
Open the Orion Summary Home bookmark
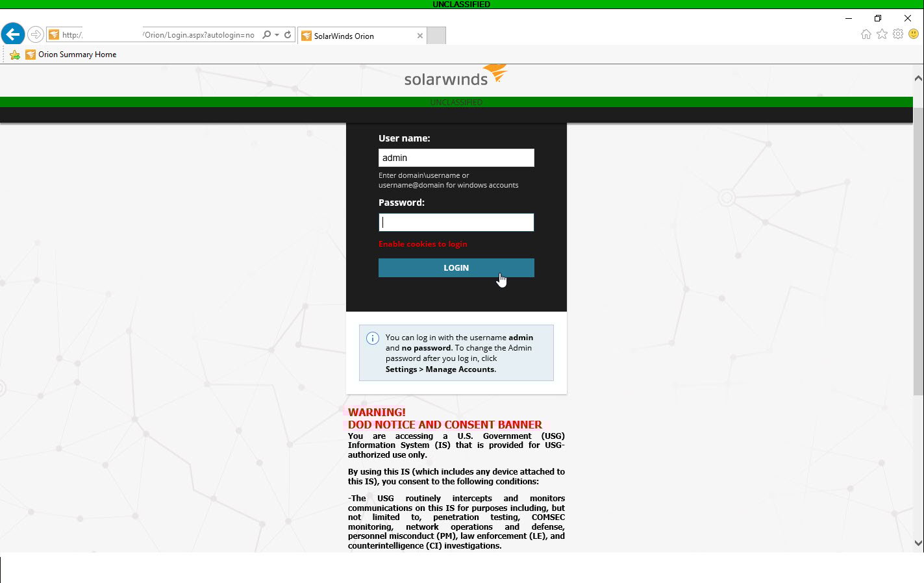coord(71,55)
